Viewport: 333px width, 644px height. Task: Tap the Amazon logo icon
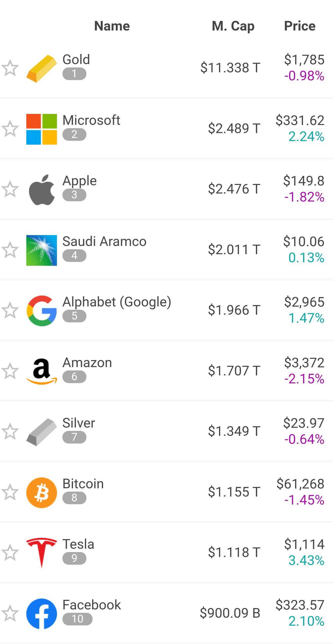pos(42,371)
